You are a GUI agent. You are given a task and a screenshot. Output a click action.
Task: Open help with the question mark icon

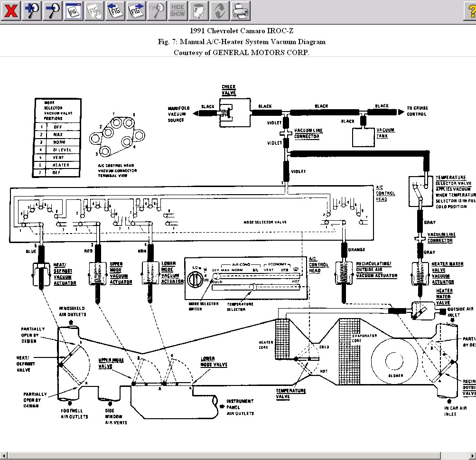pyautogui.click(x=470, y=10)
